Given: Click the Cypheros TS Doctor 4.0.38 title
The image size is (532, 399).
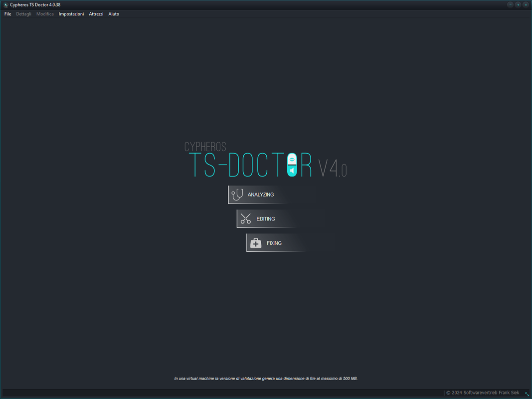Looking at the screenshot, I should click(35, 5).
